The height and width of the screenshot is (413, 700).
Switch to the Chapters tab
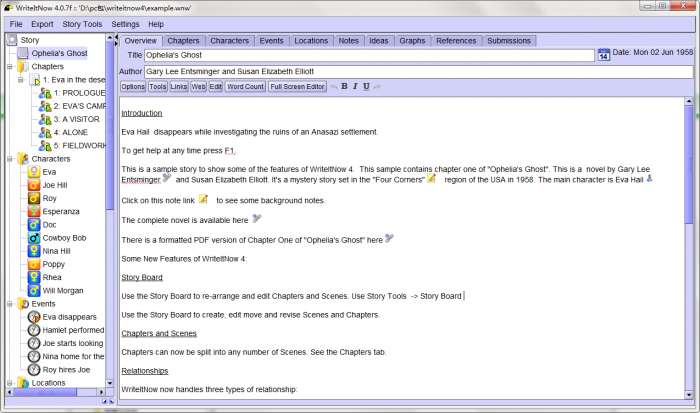click(183, 41)
